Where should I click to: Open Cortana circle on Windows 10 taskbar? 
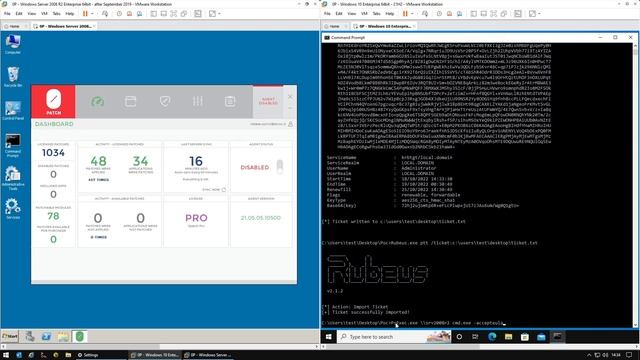(459, 337)
